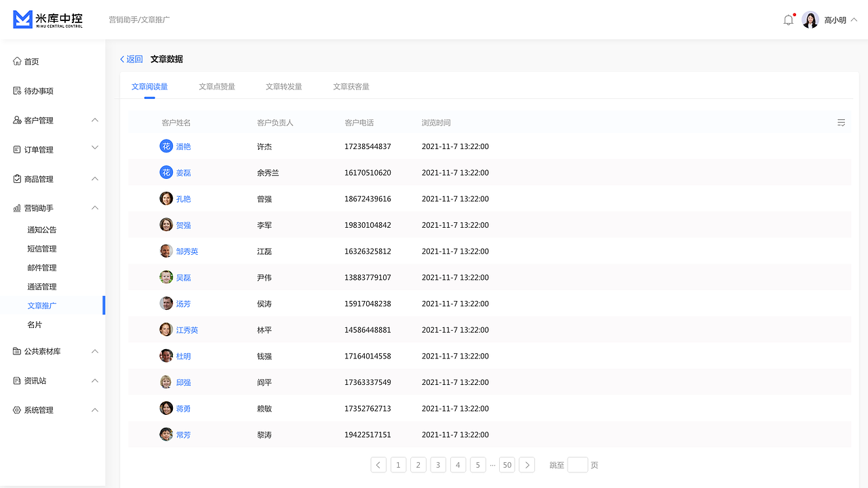Click phone number 17238544837
The height and width of the screenshot is (488, 868).
[368, 146]
